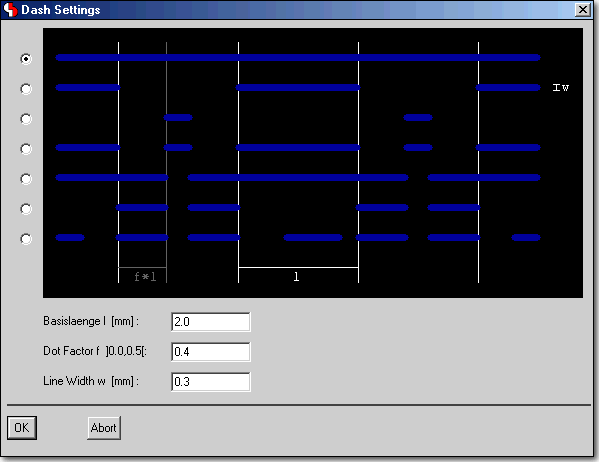Select the bottom dash-dash-dot pattern radio button

tap(26, 239)
